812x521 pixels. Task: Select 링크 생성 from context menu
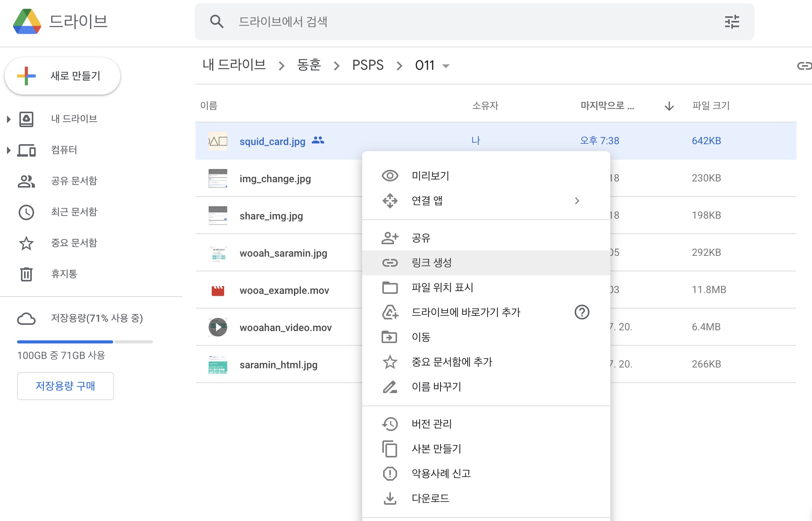[x=432, y=263]
